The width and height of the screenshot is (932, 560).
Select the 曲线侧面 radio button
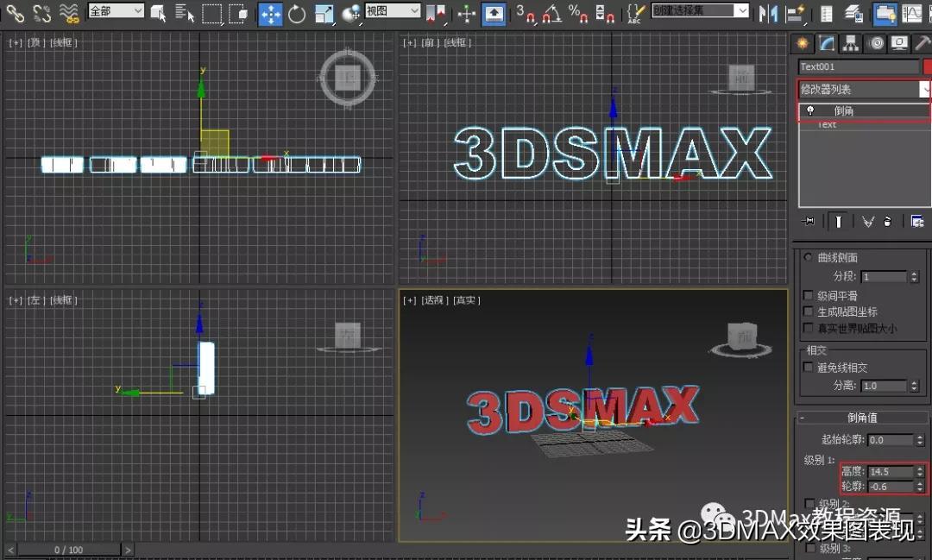pyautogui.click(x=808, y=257)
